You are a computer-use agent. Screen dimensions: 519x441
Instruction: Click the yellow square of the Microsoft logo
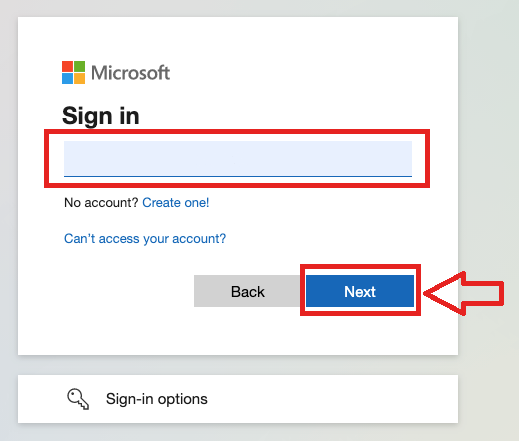click(x=79, y=78)
